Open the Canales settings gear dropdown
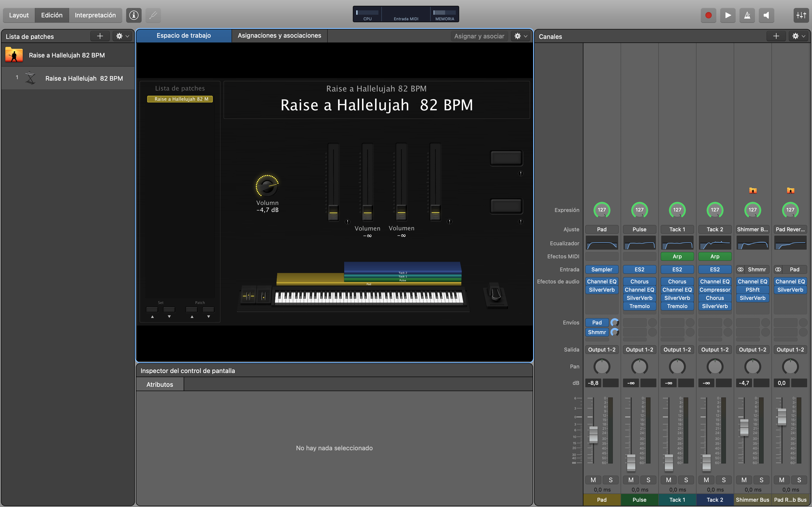Screen dimensions: 812x507 [x=798, y=36]
